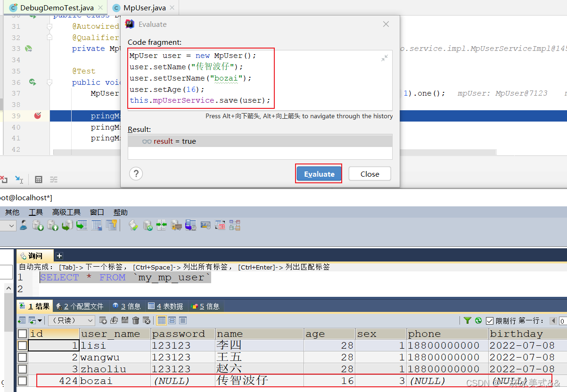Image resolution: width=567 pixels, height=392 pixels.
Task: Click the green refresh results icon
Action: coord(478,320)
